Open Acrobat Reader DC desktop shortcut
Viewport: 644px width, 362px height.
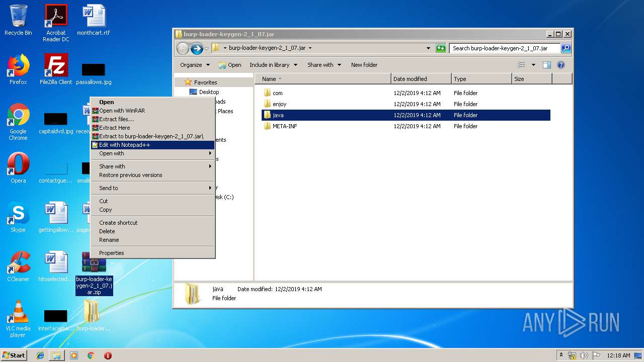[x=56, y=23]
